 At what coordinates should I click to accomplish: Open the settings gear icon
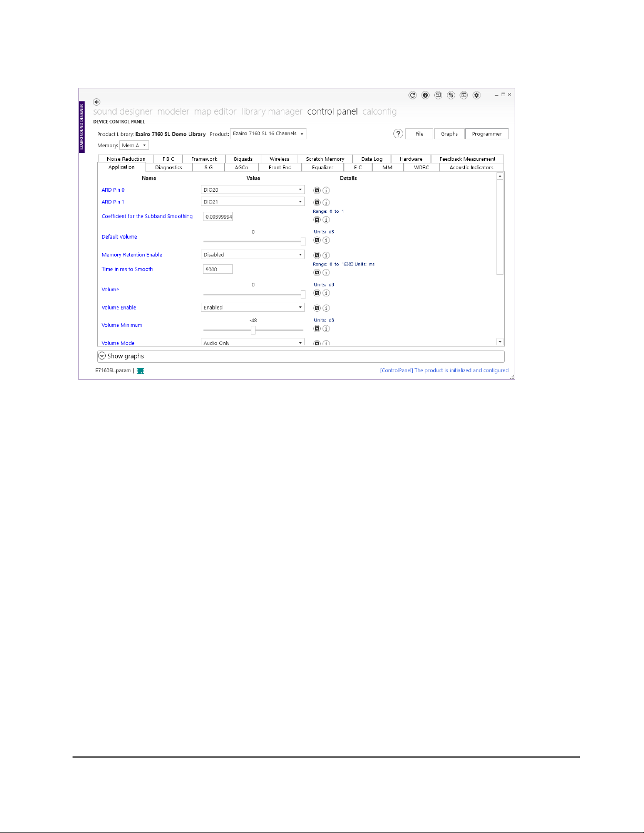(476, 95)
